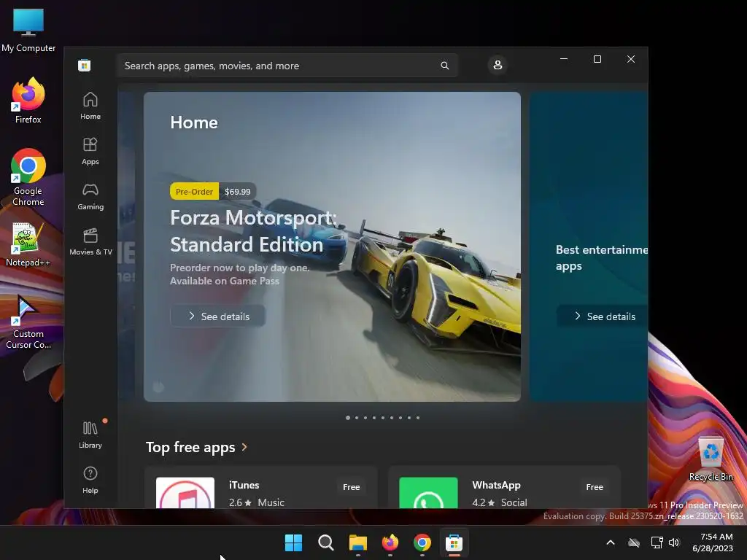Image resolution: width=747 pixels, height=560 pixels.
Task: Open the WhatsApp app title
Action: [x=496, y=485]
